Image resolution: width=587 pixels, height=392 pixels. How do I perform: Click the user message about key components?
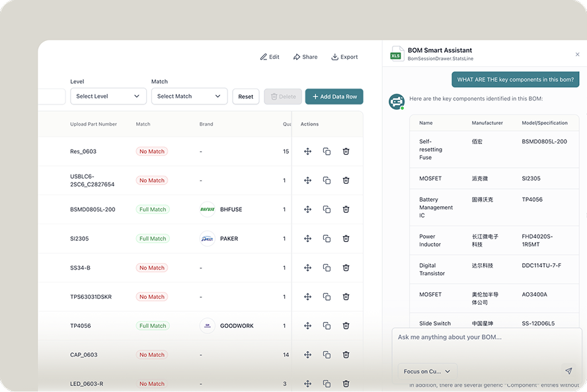515,79
